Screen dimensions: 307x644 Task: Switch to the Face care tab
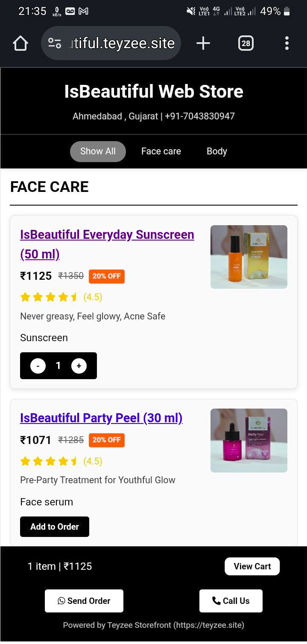pyautogui.click(x=161, y=151)
